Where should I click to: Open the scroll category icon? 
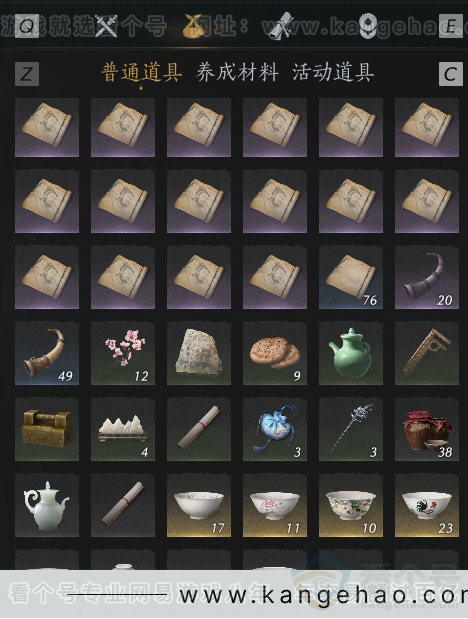(x=281, y=26)
